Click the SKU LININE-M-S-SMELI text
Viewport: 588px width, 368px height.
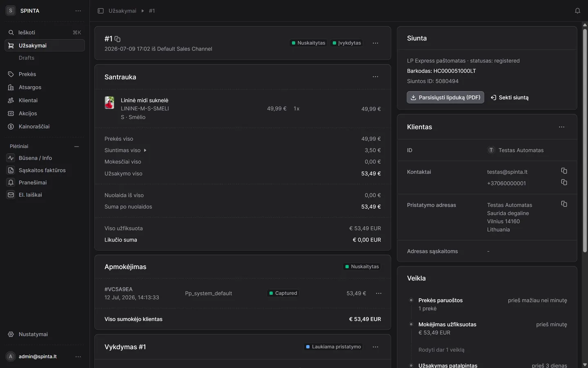(145, 108)
